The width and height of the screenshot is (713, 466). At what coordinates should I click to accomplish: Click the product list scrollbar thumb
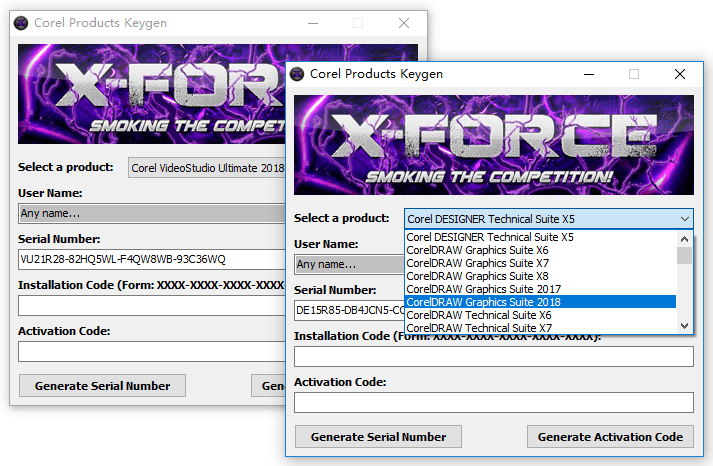[x=684, y=256]
